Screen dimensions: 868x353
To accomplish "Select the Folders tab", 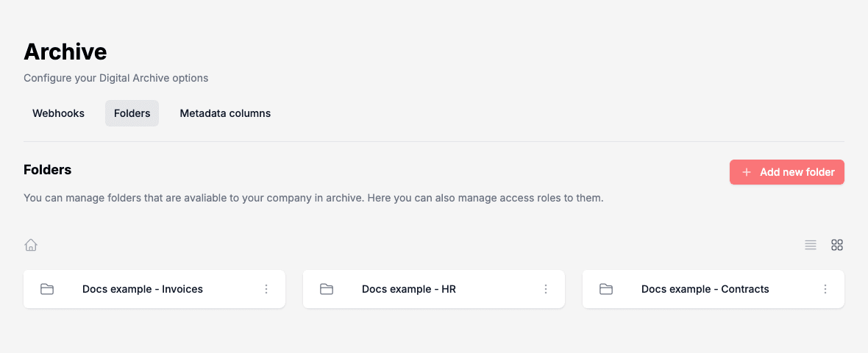I will tap(132, 113).
